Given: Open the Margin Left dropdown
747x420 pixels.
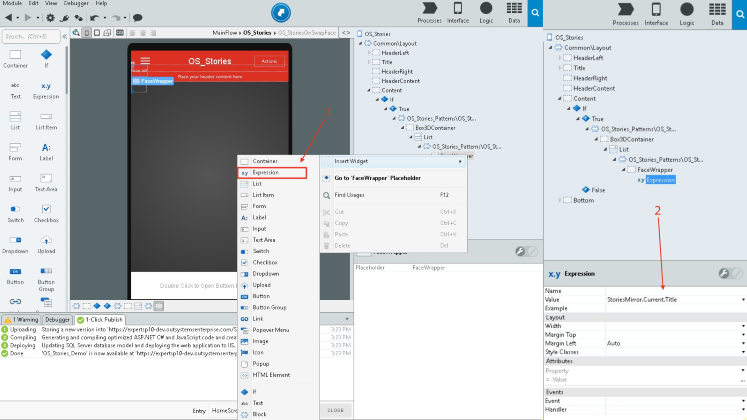Looking at the screenshot, I should 742,343.
